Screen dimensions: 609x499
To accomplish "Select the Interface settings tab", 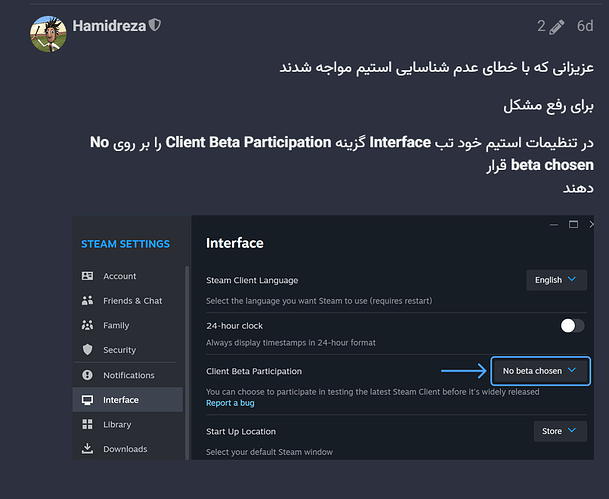I will [x=127, y=400].
